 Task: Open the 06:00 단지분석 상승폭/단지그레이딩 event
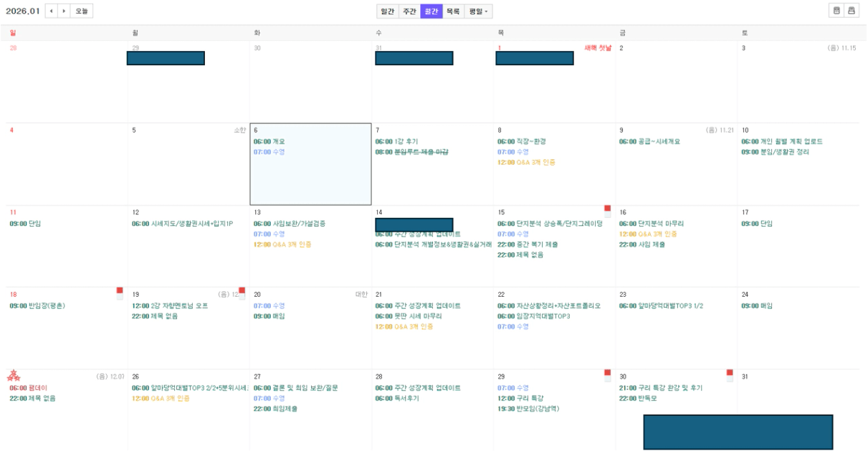tap(550, 224)
